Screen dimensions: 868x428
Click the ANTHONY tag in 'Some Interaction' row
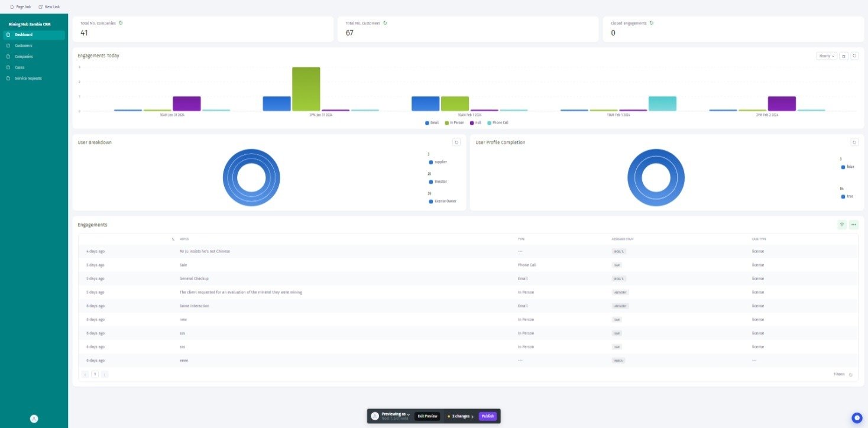pos(620,306)
